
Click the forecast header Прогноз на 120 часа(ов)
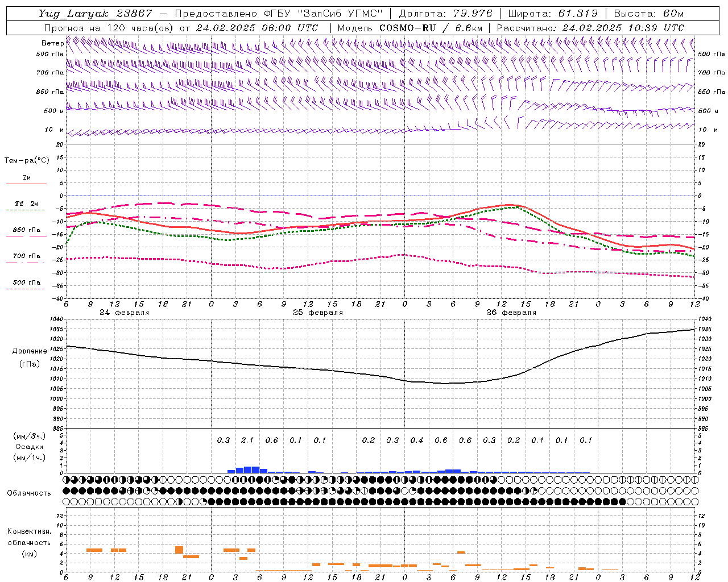[109, 28]
